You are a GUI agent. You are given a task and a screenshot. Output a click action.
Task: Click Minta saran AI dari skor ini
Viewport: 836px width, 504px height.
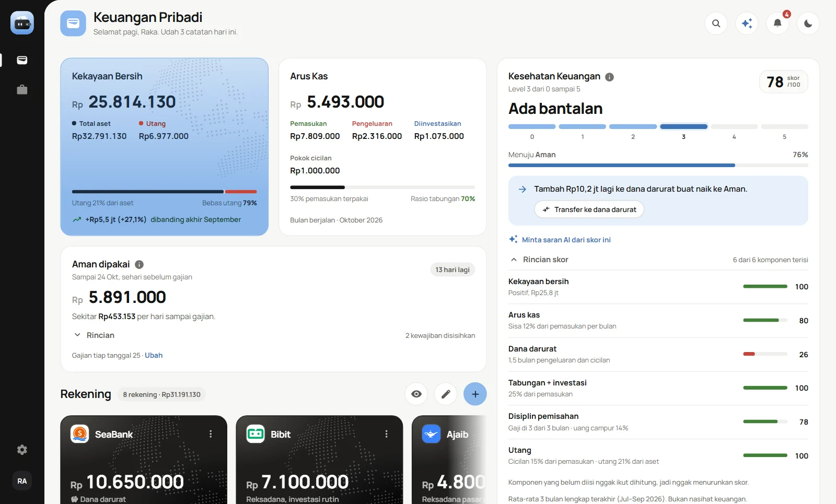pos(560,240)
